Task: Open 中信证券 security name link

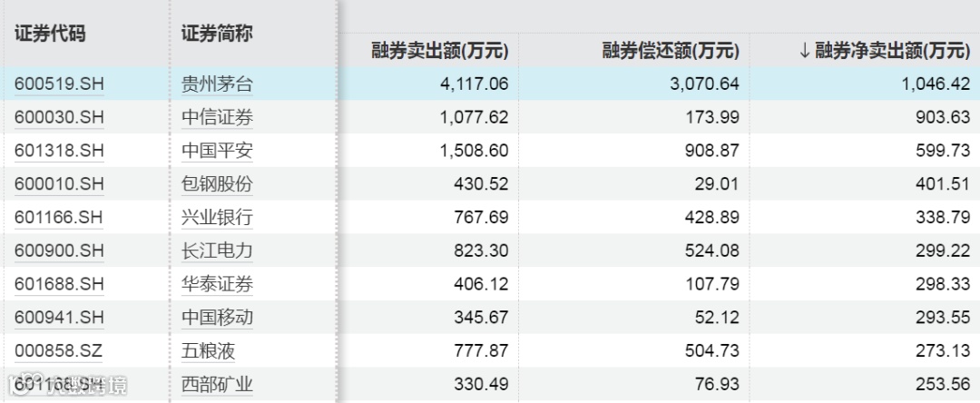Action: (x=217, y=117)
